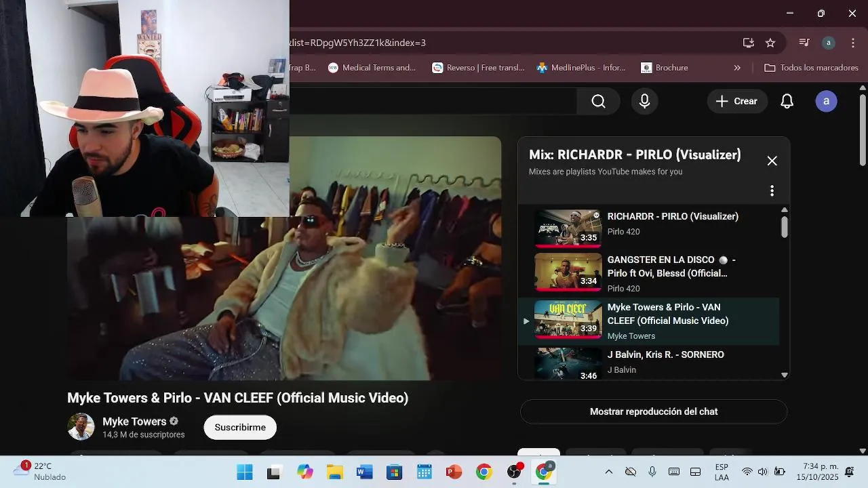Click the 14,3 M de suscriptores text
Viewport: 868px width, 488px height.
click(144, 434)
